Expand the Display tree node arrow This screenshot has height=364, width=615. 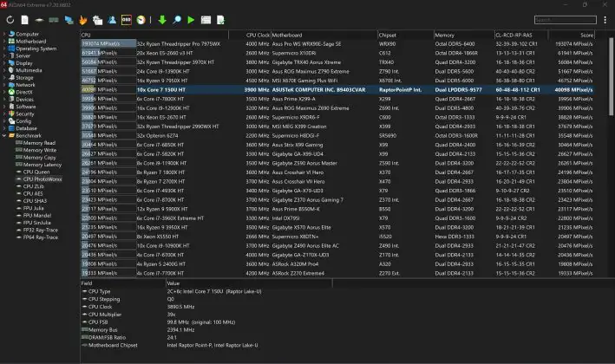(x=4, y=63)
